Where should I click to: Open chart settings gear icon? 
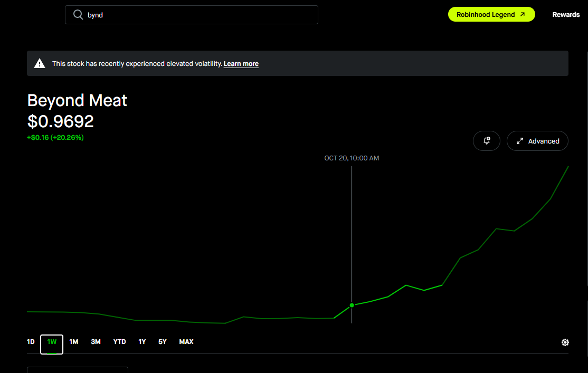[565, 342]
